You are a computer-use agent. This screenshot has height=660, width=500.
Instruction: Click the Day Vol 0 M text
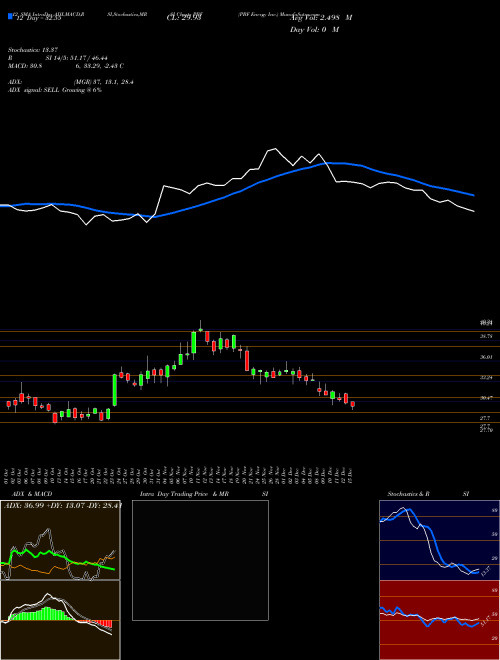click(314, 30)
